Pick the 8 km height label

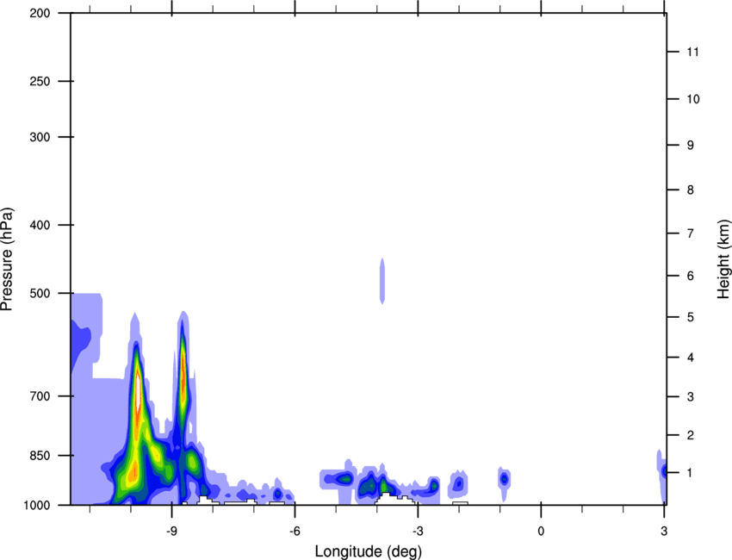tap(691, 190)
